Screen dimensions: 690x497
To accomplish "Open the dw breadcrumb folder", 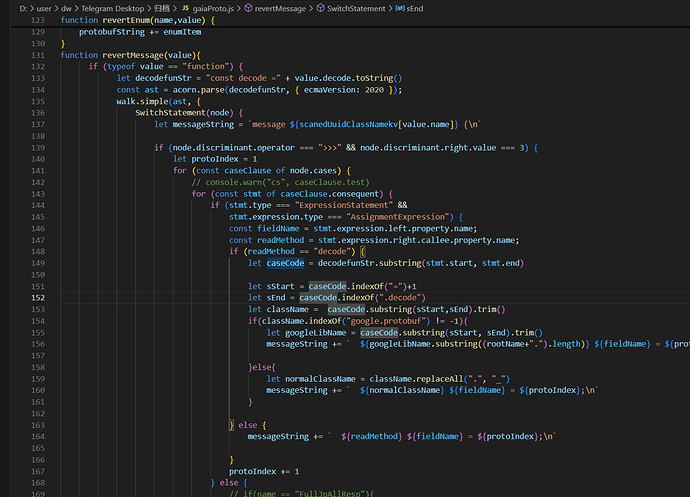I will (66, 8).
